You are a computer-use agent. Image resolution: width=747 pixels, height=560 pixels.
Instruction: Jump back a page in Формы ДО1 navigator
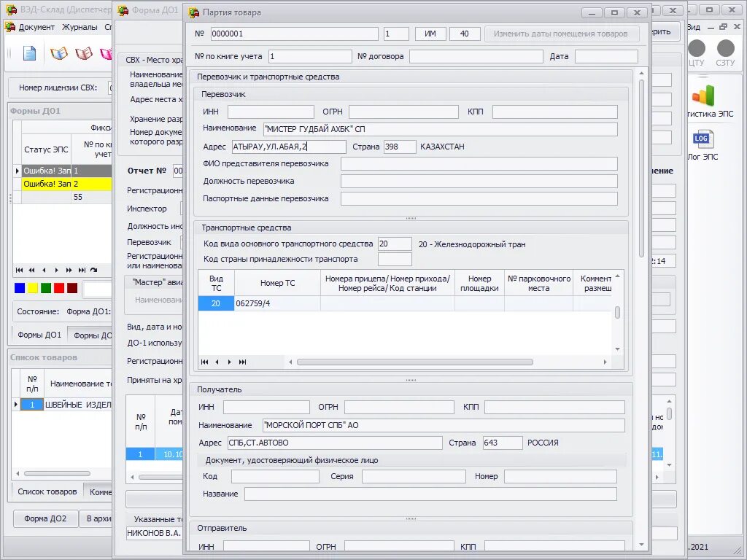tap(31, 270)
